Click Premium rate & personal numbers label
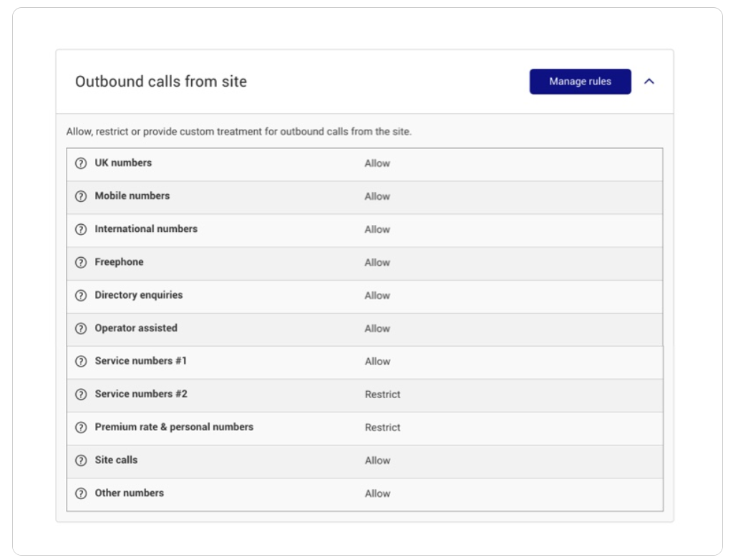 click(174, 428)
